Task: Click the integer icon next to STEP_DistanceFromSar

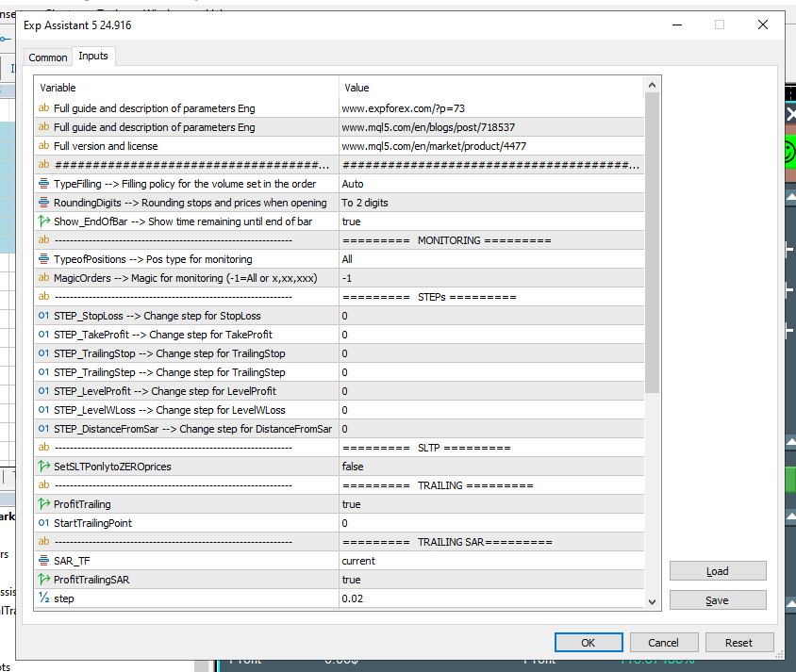Action: tap(44, 429)
